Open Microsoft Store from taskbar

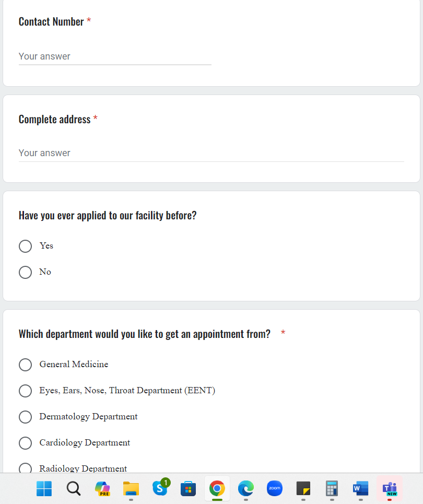point(188,489)
